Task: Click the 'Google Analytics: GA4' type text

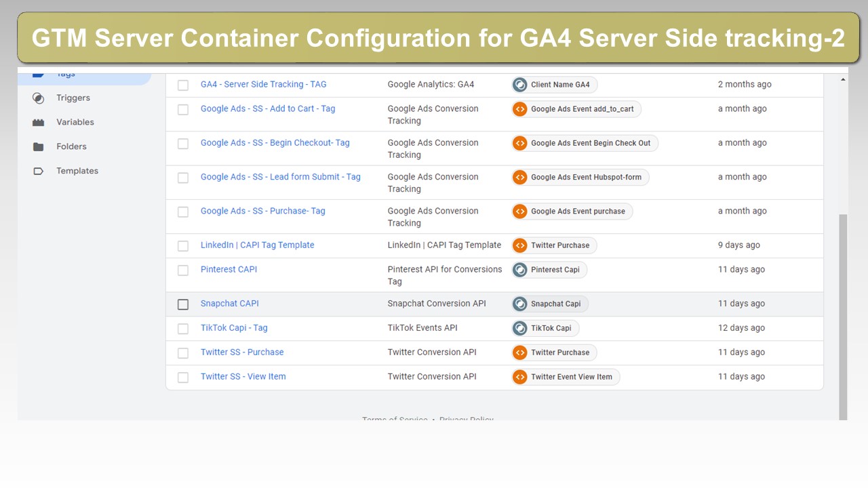Action: click(x=431, y=84)
